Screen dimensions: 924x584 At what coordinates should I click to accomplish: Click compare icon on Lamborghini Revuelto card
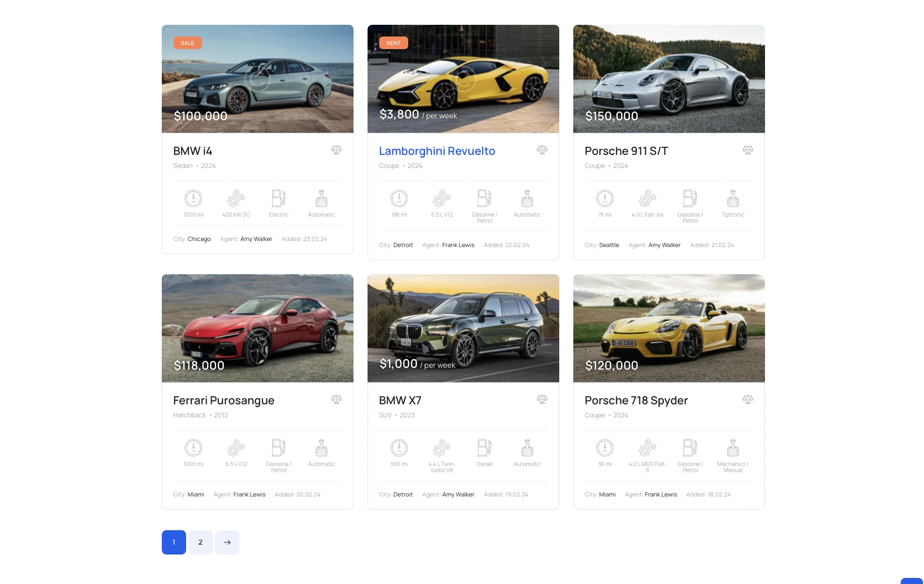(542, 150)
